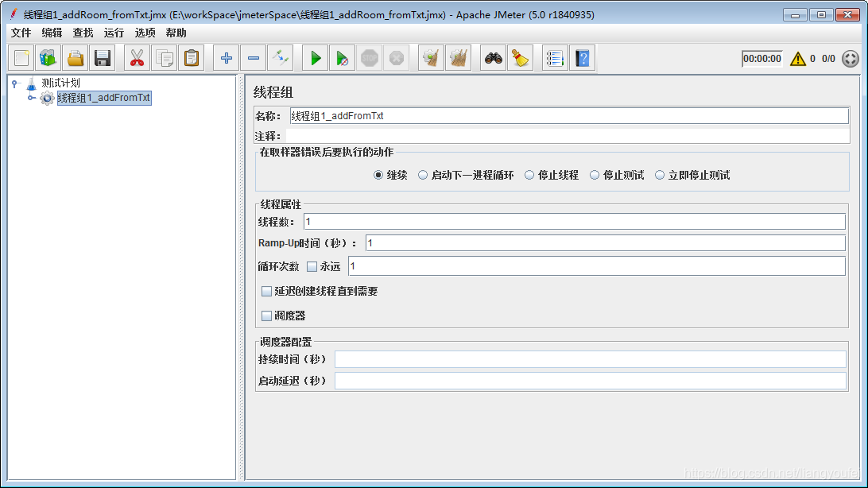Click the New test plan icon
This screenshot has height=488, width=868.
(21, 58)
